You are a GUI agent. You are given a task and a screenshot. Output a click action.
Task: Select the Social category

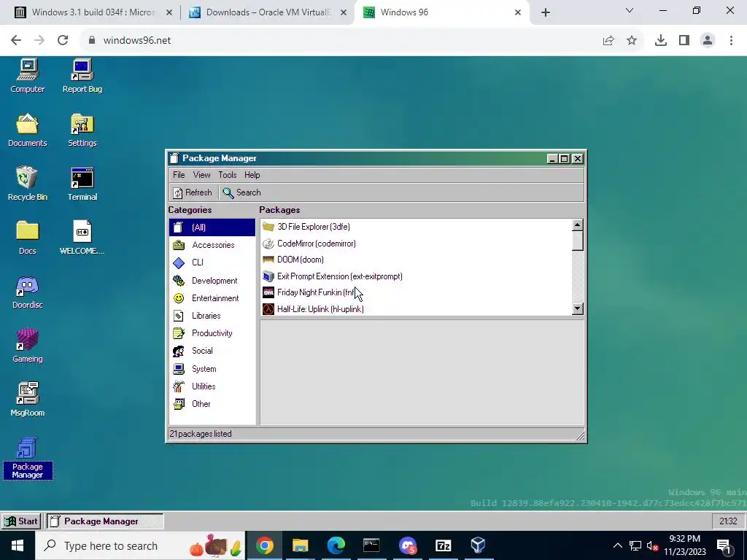(x=212, y=351)
